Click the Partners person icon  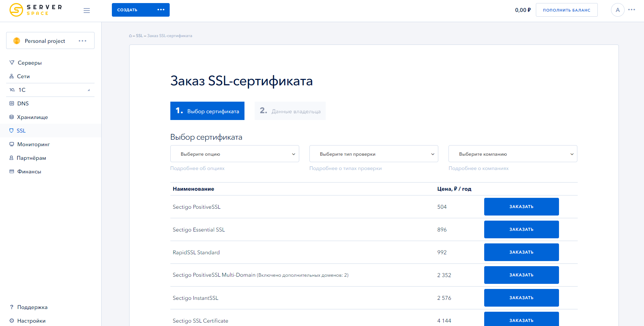(11, 158)
